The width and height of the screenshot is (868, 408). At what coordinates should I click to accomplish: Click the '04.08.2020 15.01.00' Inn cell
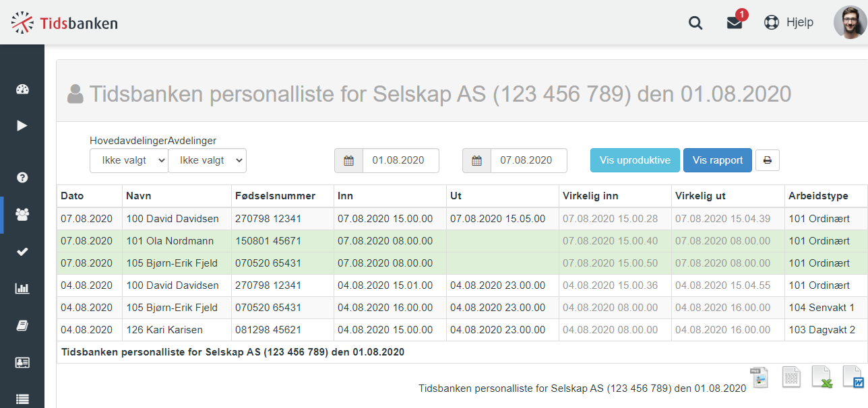point(390,285)
